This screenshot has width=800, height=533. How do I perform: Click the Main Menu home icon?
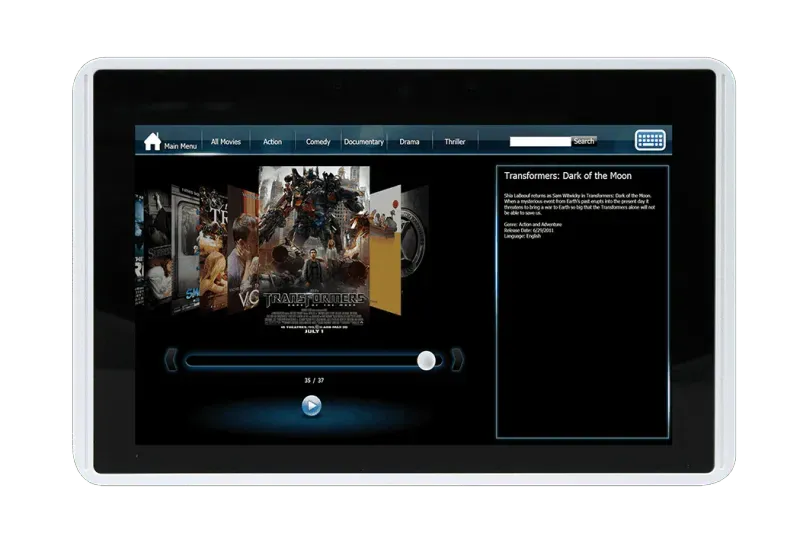pyautogui.click(x=152, y=141)
